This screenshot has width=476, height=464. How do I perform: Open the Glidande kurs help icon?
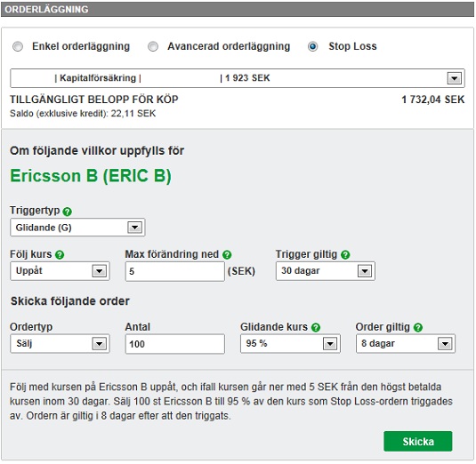click(316, 327)
